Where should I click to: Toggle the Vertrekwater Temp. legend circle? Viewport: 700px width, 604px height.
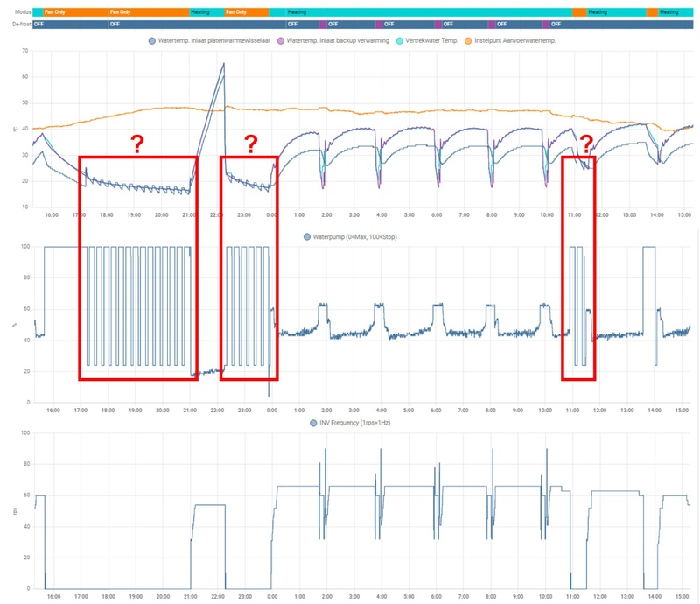pos(400,41)
